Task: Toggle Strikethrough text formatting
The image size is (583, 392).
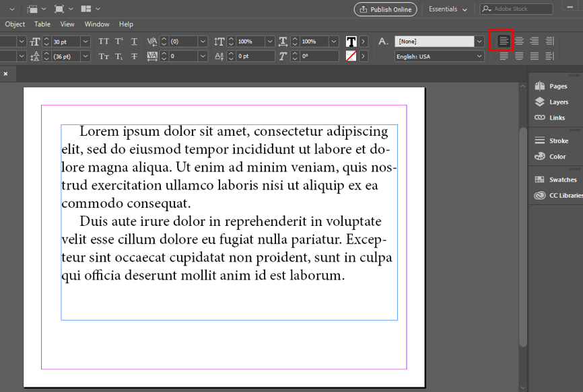Action: tap(135, 56)
